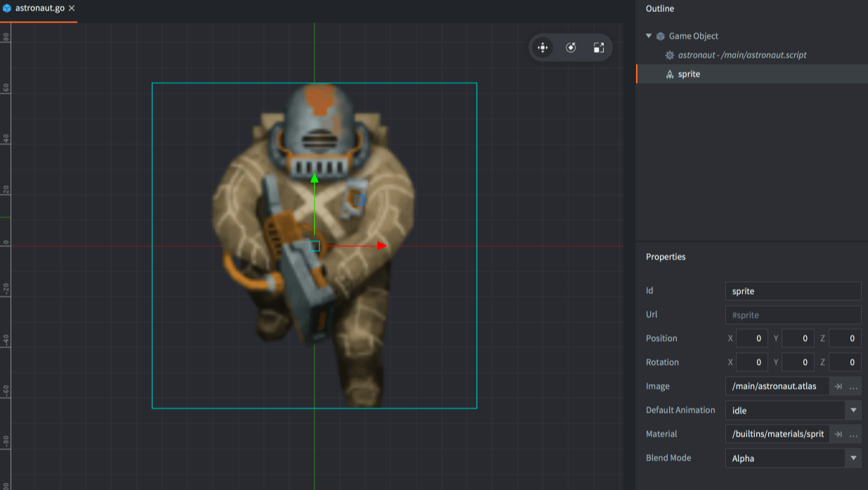Edit the Image path field

pyautogui.click(x=777, y=387)
